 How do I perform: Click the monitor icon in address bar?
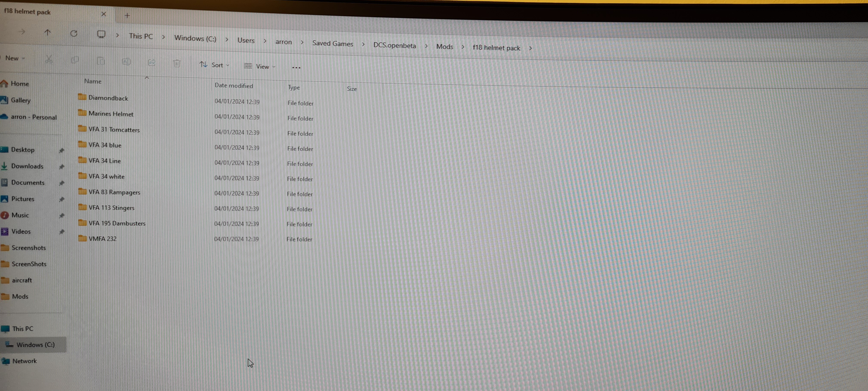101,34
